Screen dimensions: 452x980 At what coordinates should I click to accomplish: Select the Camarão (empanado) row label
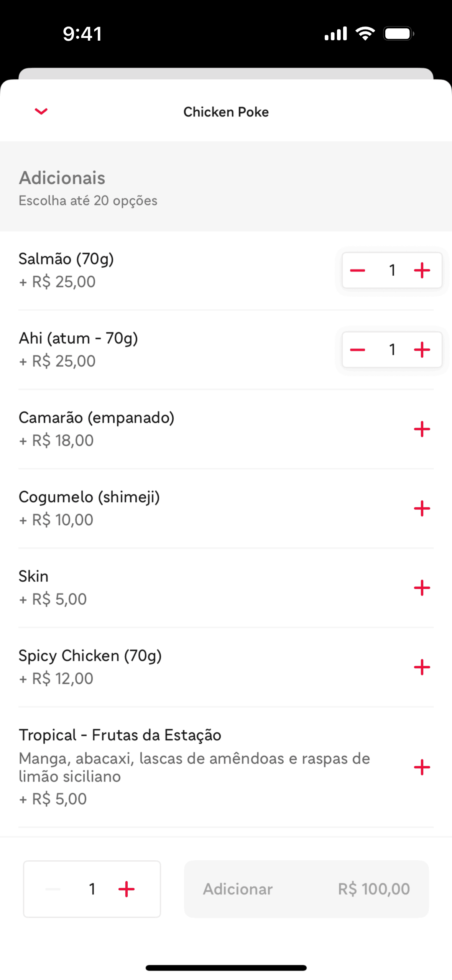97,418
